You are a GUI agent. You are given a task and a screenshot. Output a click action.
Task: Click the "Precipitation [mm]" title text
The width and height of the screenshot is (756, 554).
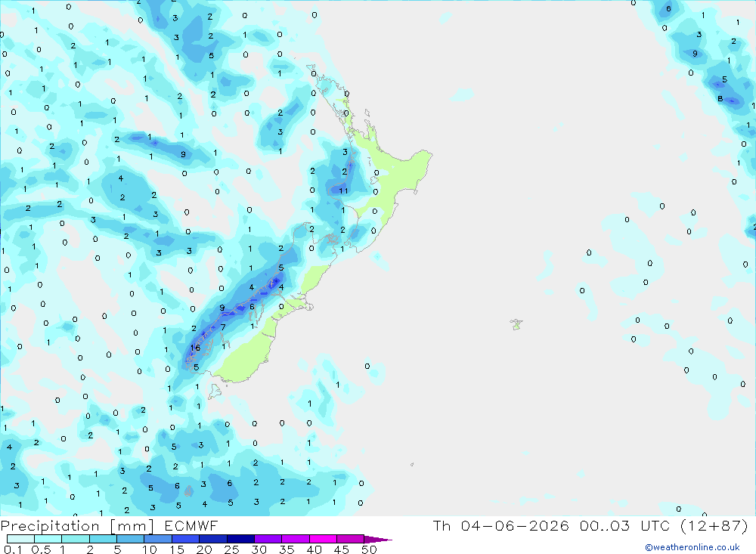(77, 526)
